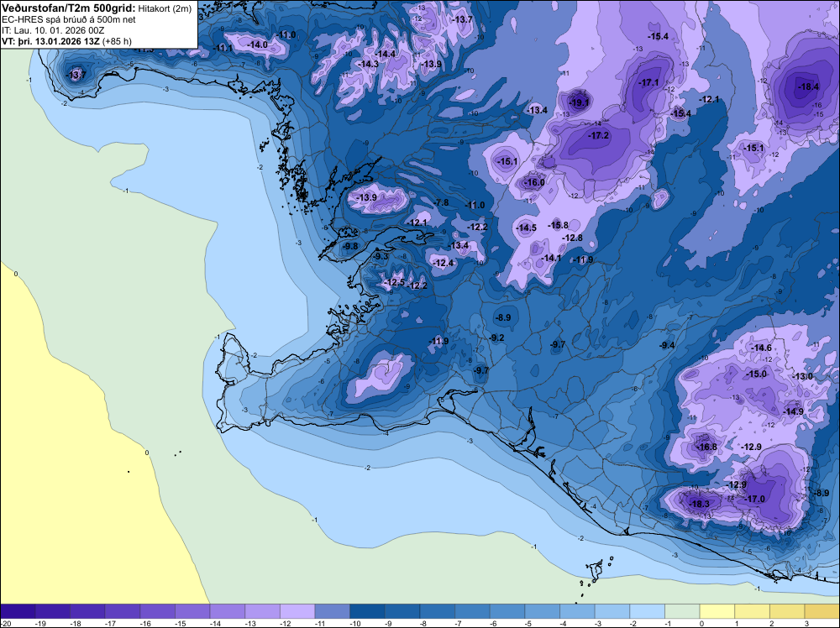Click the -18.3 temperature value
This screenshot has height=628, width=840.
click(x=699, y=505)
